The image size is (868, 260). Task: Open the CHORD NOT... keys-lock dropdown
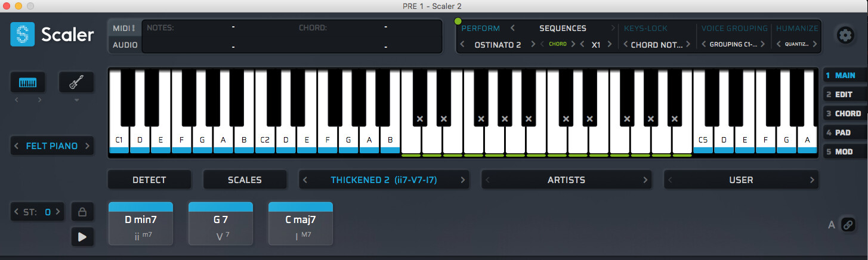(x=656, y=45)
